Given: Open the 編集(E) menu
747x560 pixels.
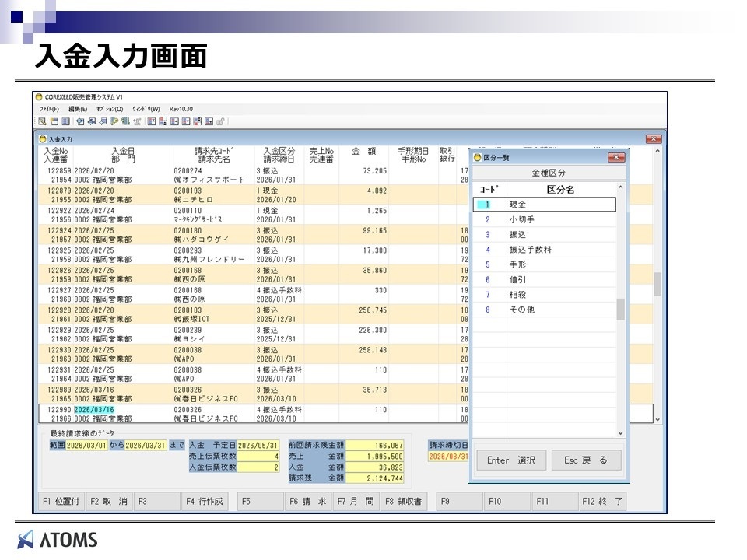Looking at the screenshot, I should [78, 109].
